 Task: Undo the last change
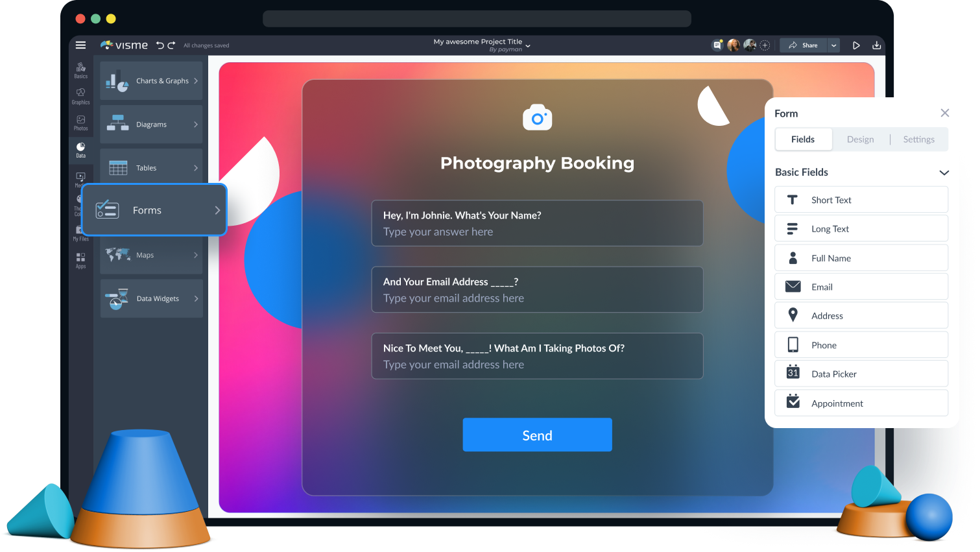(162, 45)
